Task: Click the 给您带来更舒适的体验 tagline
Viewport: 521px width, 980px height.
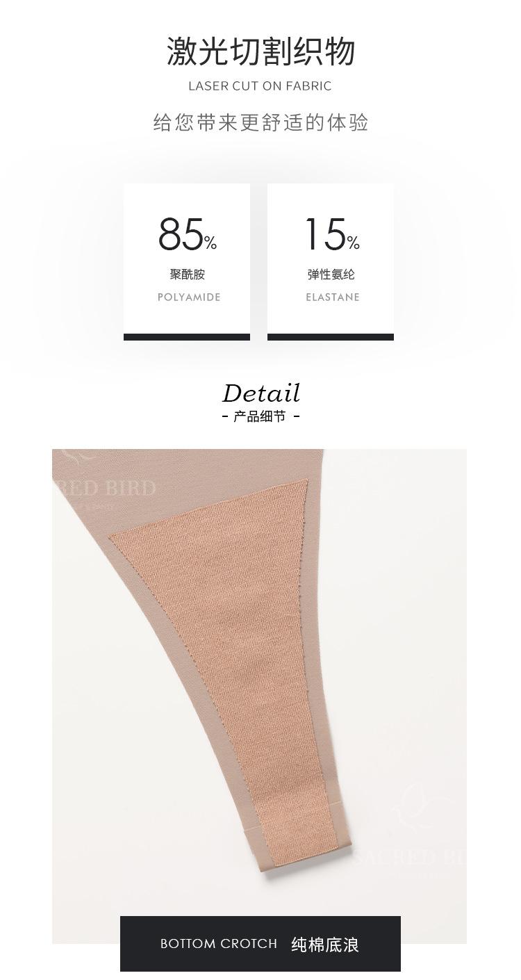Action: pos(260,123)
